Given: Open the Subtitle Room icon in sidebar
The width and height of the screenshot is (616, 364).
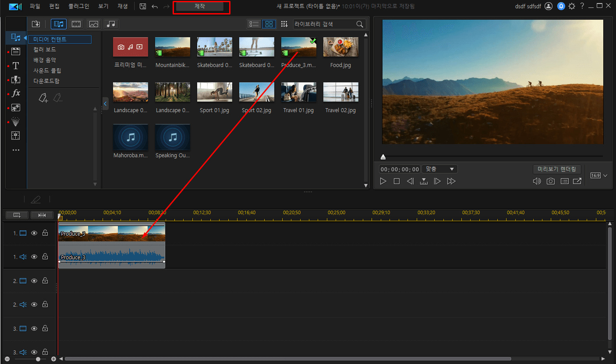Looking at the screenshot, I should tap(16, 135).
